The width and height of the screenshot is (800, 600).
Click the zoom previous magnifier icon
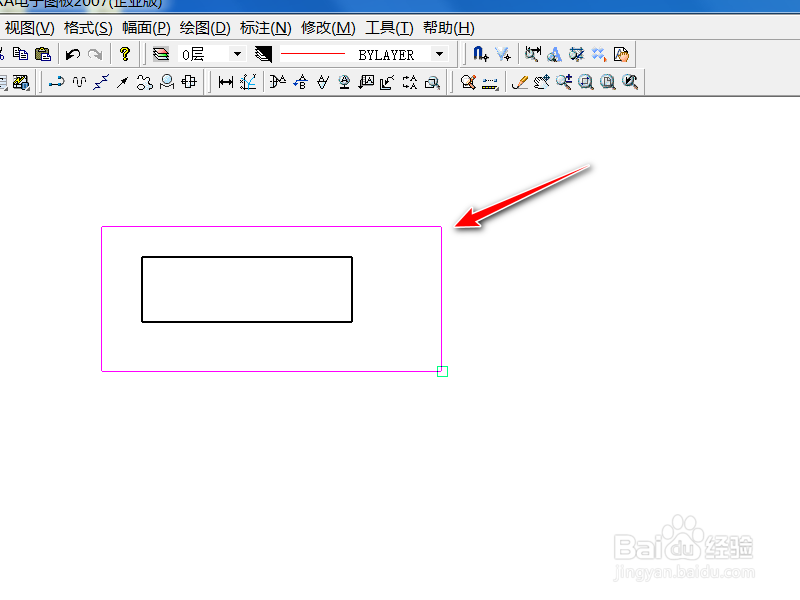(630, 82)
